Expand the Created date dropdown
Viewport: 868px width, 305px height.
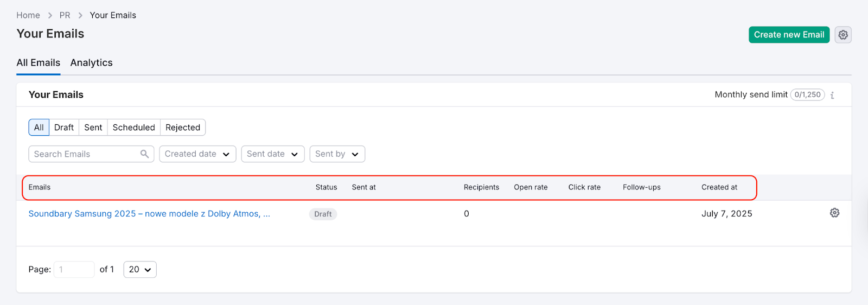197,154
